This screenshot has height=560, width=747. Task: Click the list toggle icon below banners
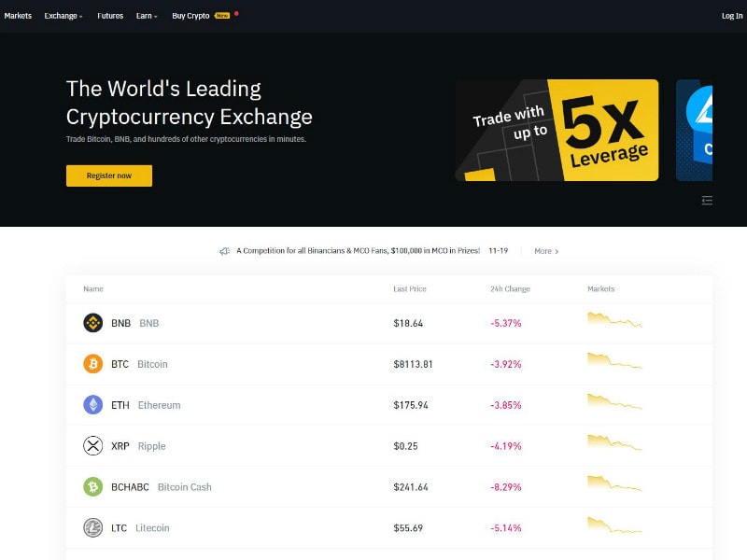[707, 201]
